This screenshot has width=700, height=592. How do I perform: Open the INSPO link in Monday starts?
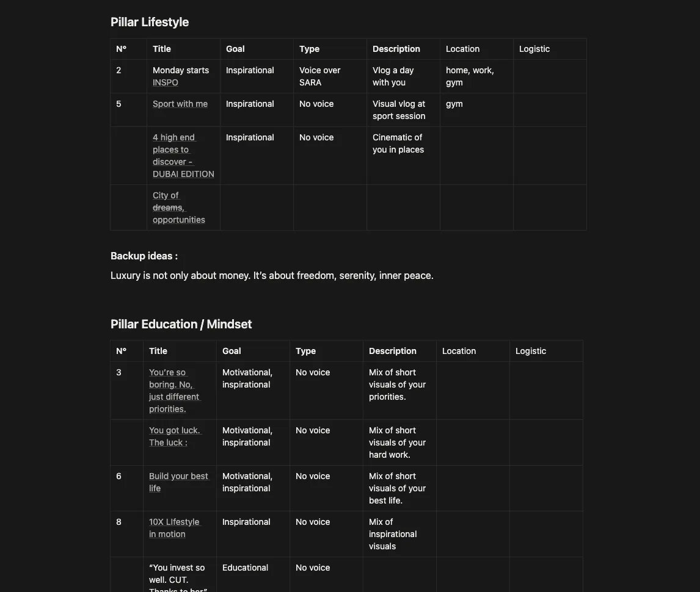click(166, 82)
